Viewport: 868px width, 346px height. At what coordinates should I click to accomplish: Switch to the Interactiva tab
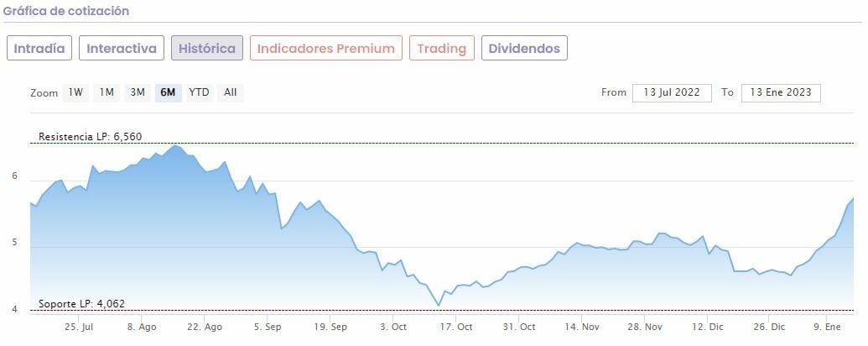pos(122,48)
